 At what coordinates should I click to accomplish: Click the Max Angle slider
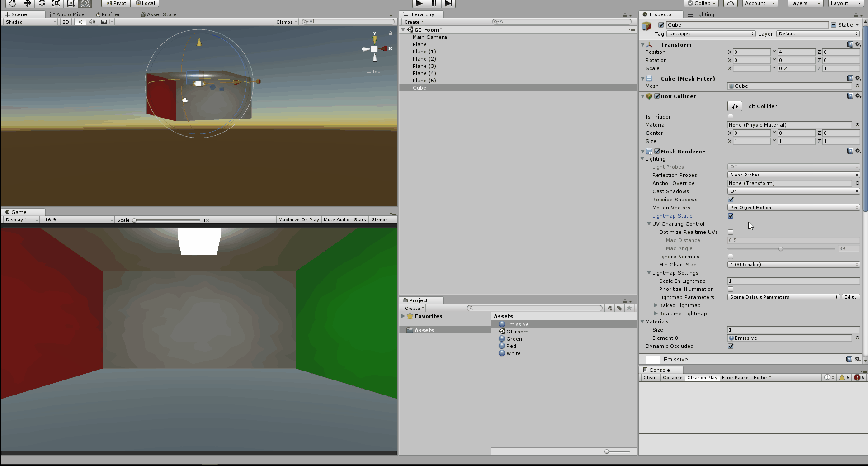pos(781,248)
